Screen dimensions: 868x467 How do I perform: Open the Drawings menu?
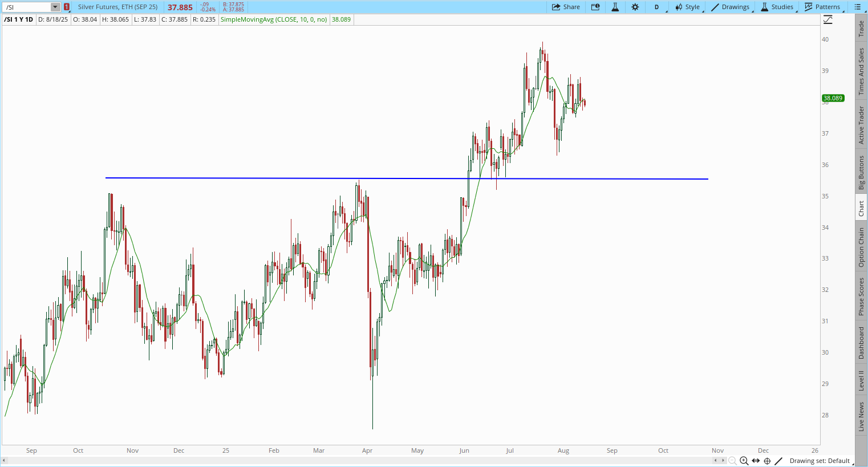pyautogui.click(x=731, y=7)
